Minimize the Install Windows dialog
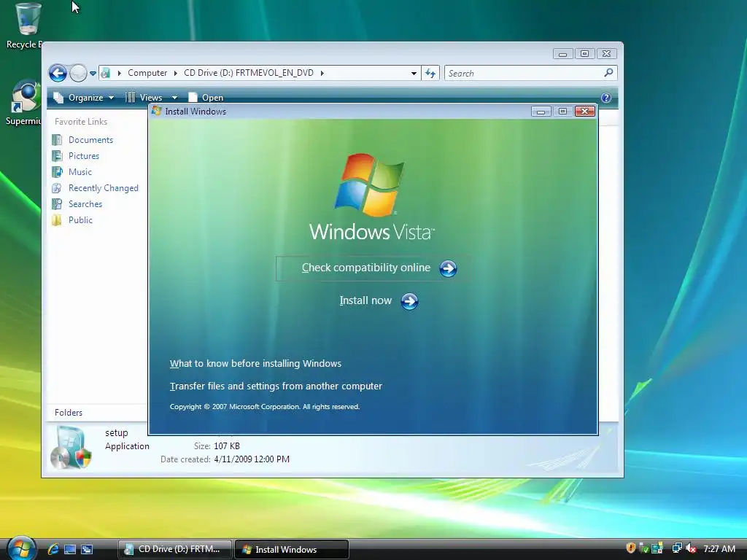Viewport: 747px width, 560px height. [x=541, y=112]
